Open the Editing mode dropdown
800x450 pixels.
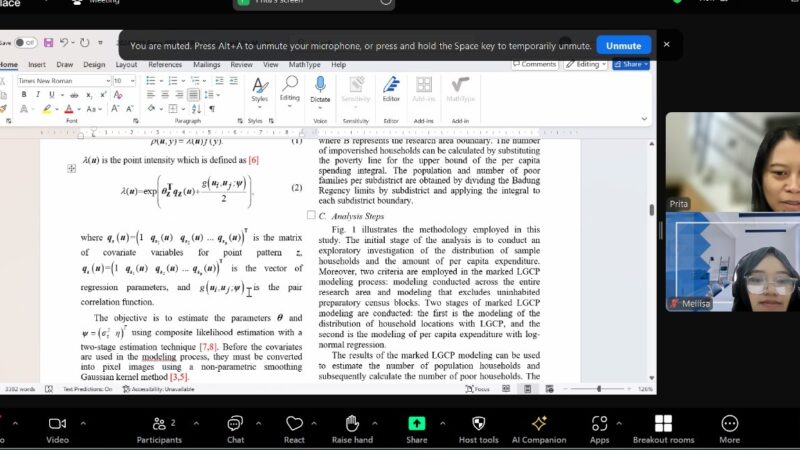coord(585,64)
